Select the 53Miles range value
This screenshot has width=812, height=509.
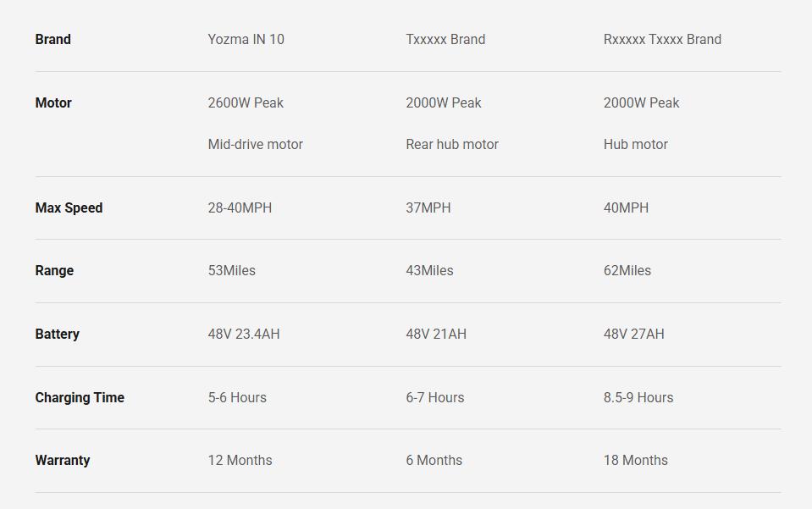231,270
